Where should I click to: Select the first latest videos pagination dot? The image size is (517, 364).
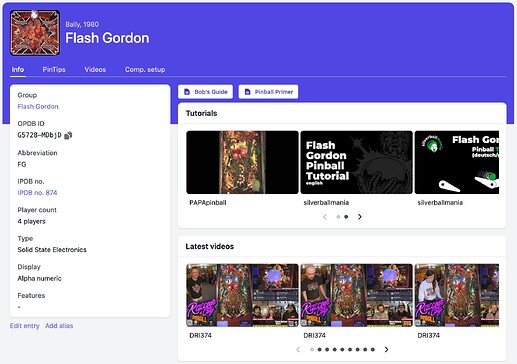click(312, 349)
